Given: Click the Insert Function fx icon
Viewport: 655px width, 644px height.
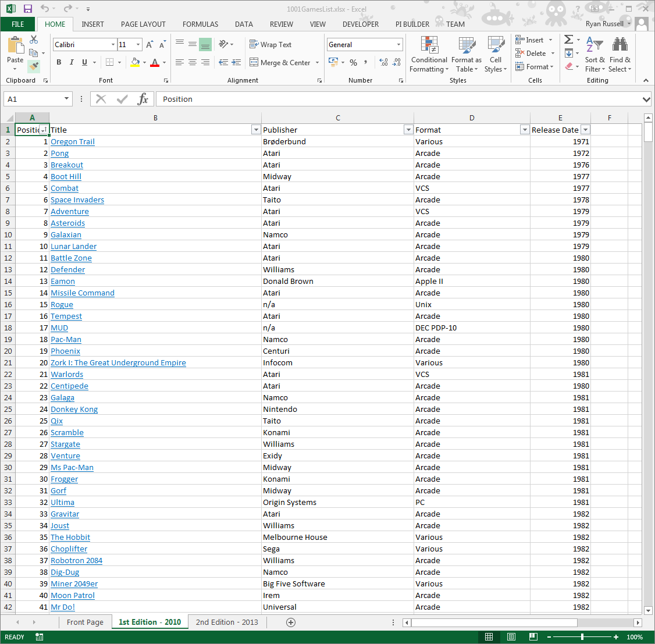Looking at the screenshot, I should tap(143, 99).
